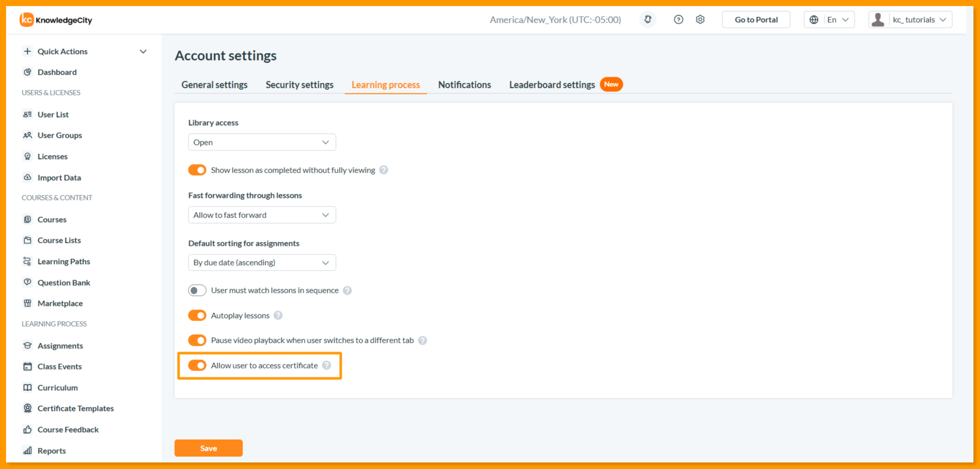Open Certificate Templates in sidebar
The height and width of the screenshot is (469, 980).
[x=75, y=408]
